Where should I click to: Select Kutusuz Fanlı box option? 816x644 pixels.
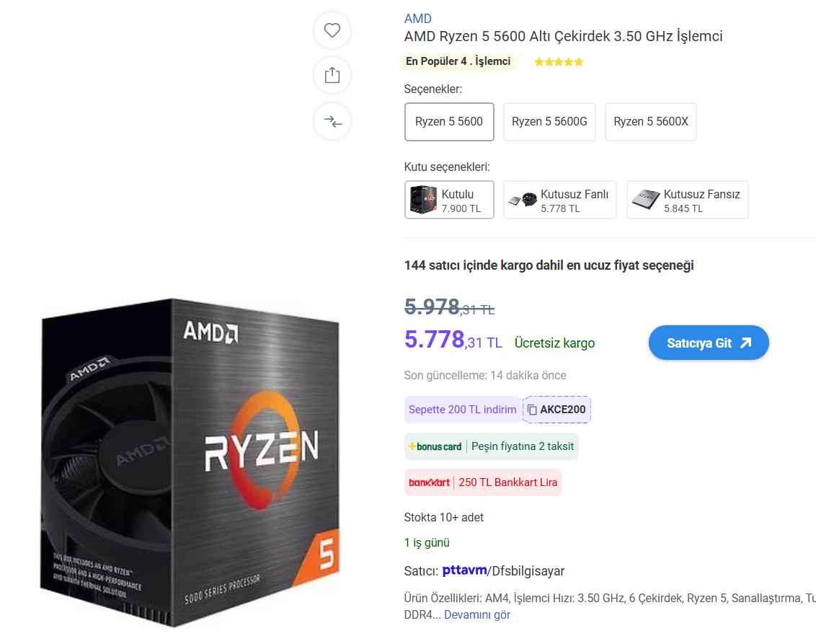560,200
